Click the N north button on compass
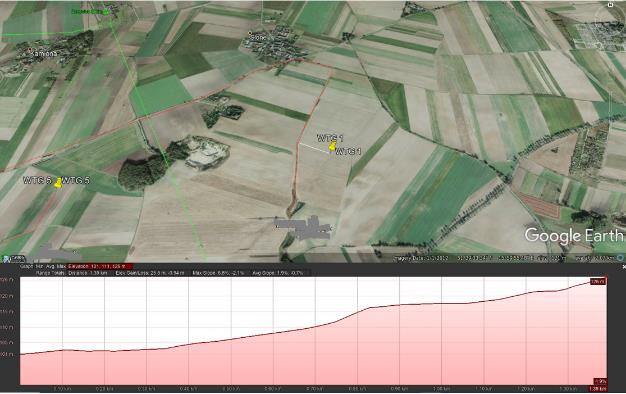This screenshot has width=626, height=394. click(x=610, y=5)
